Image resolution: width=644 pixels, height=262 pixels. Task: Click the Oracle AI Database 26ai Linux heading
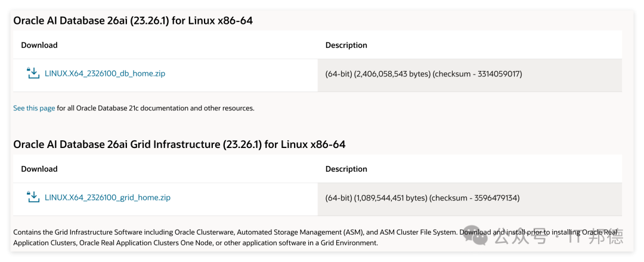click(133, 20)
